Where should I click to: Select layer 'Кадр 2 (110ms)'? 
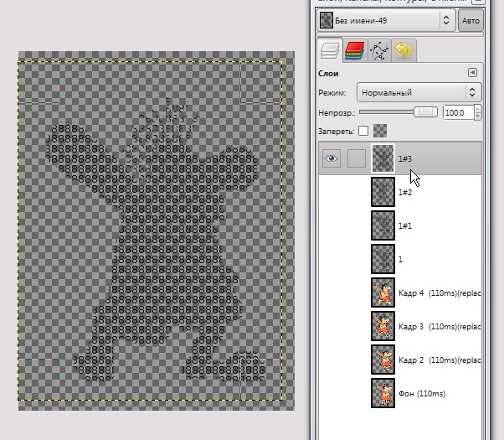[x=400, y=360]
